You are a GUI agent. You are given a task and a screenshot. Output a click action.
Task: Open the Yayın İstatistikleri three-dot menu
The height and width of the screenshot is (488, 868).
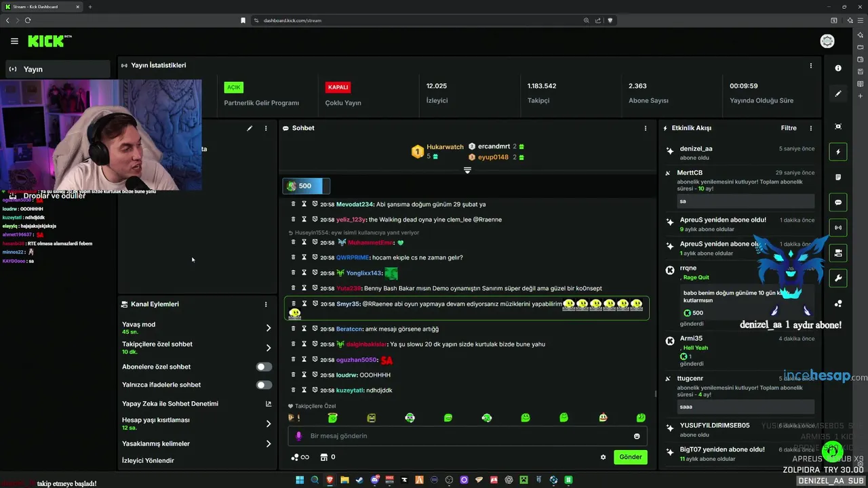(810, 66)
